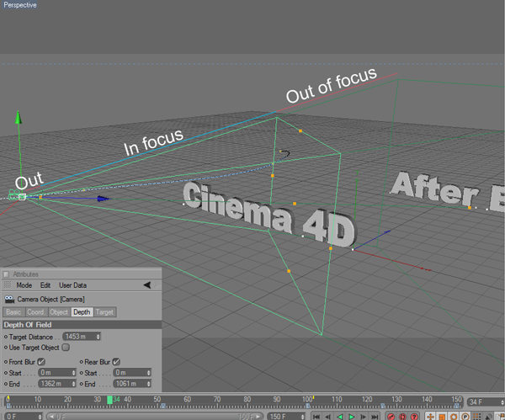Image resolution: width=505 pixels, height=420 pixels.
Task: Click the green playhead at frame 34
Action: click(x=109, y=400)
